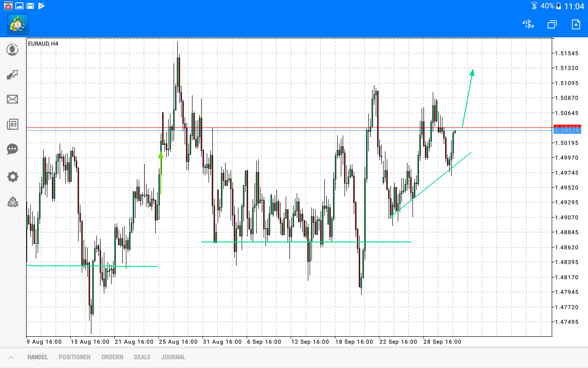The width and height of the screenshot is (588, 368).
Task: Switch to the POSITIONEN tab
Action: pos(74,357)
